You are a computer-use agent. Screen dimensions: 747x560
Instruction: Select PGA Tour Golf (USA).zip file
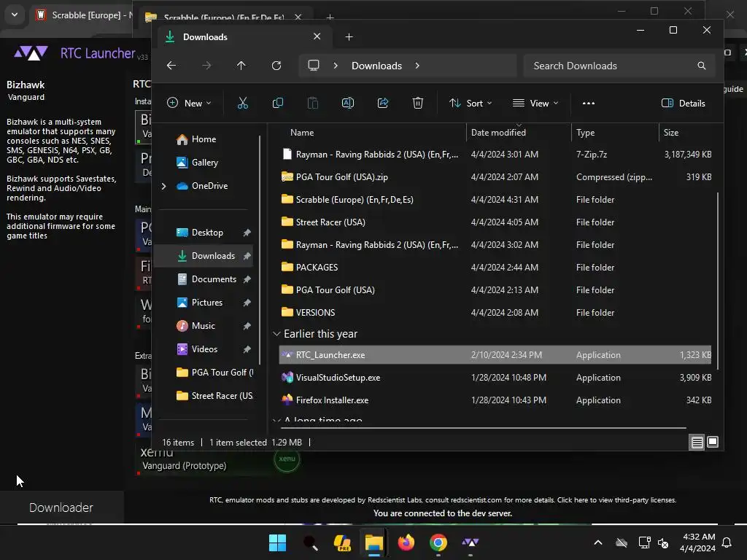(495, 176)
